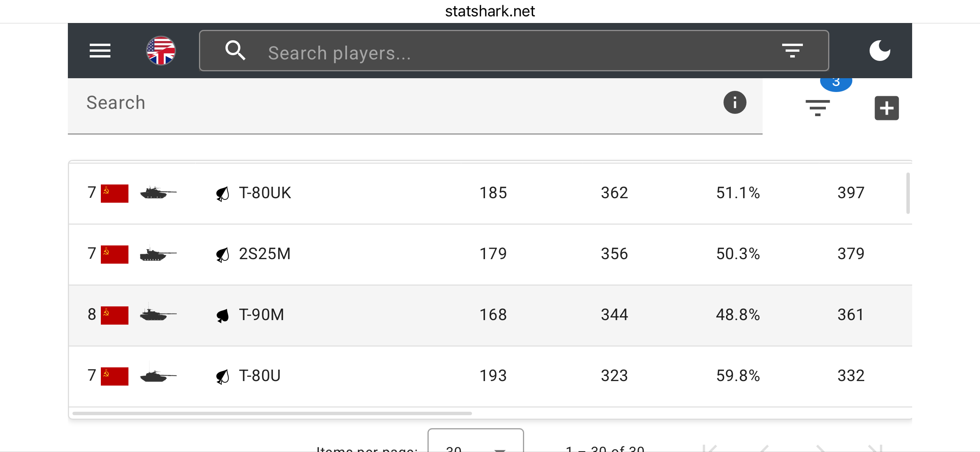Click the magnifier icon in player search
The height and width of the screenshot is (452, 980).
pyautogui.click(x=235, y=51)
